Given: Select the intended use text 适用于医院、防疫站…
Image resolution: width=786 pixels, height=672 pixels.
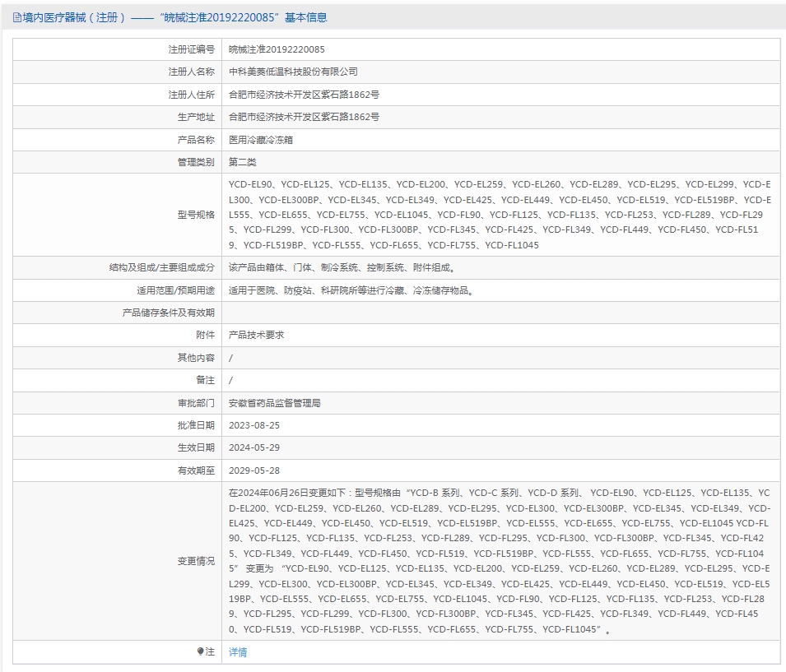Looking at the screenshot, I should point(351,290).
